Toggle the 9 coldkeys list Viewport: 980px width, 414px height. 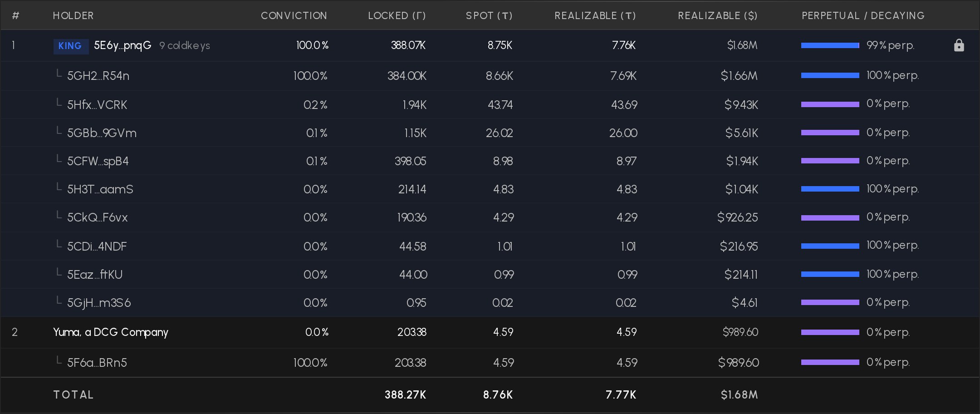pos(185,46)
